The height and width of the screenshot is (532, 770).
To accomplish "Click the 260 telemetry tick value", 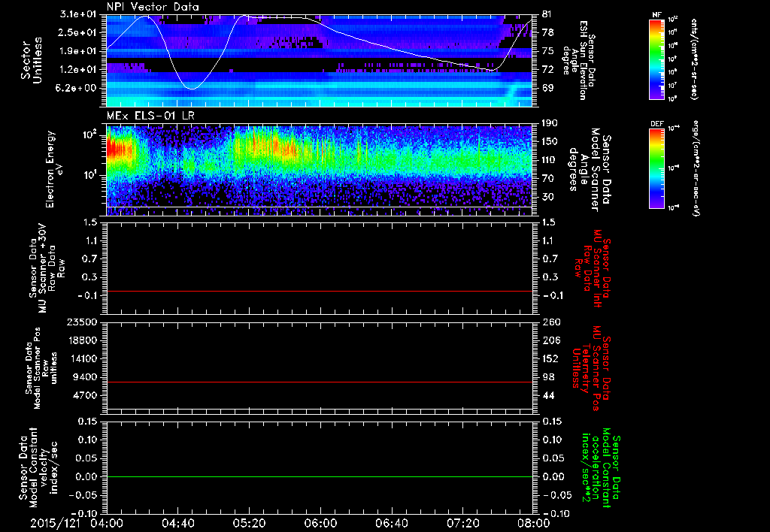I will click(x=551, y=322).
